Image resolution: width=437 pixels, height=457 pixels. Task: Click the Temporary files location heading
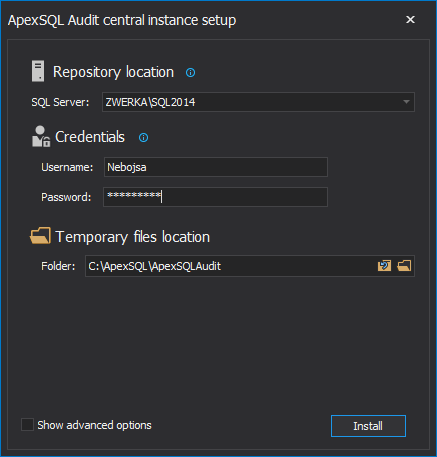(133, 237)
